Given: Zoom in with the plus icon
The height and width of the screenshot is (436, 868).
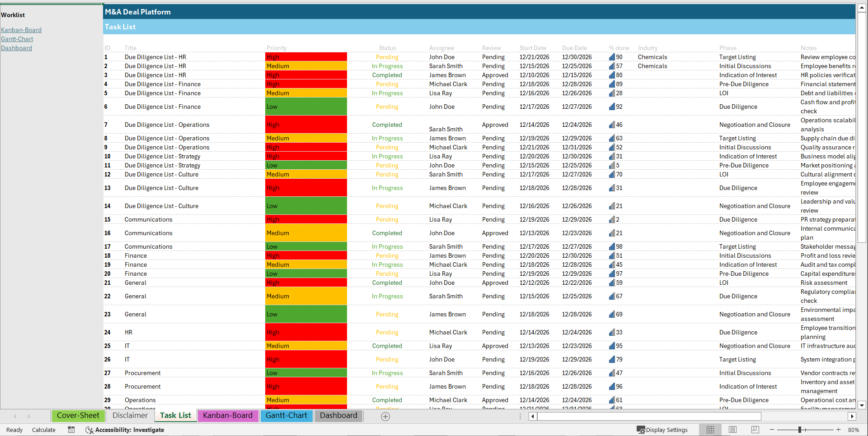Looking at the screenshot, I should 838,430.
